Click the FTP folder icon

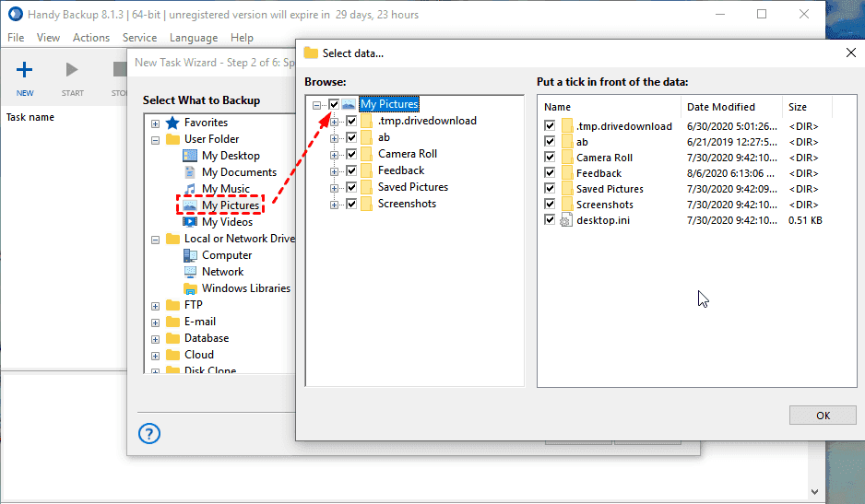172,305
